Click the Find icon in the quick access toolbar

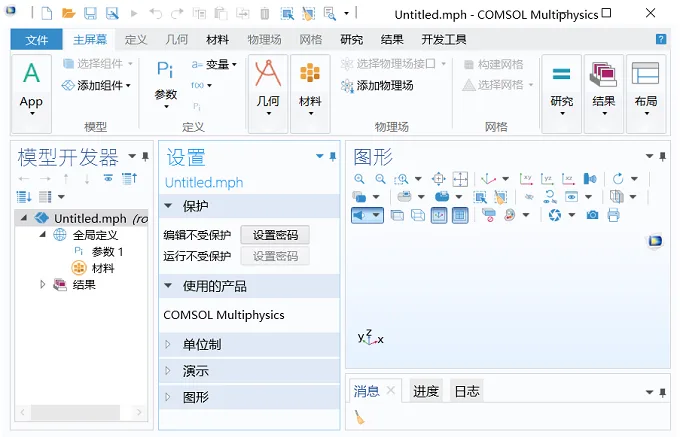(330, 14)
